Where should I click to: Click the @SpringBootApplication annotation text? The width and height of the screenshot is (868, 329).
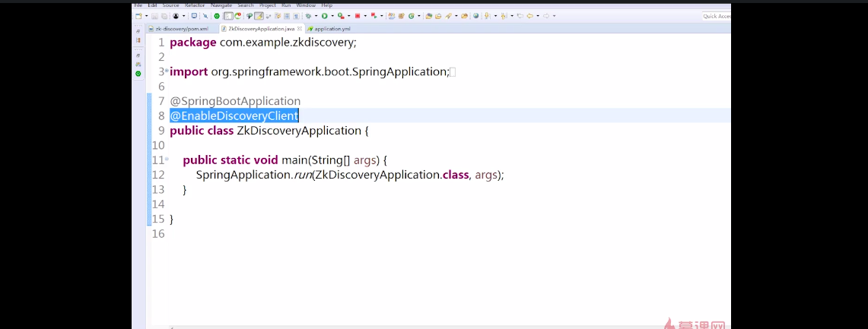pyautogui.click(x=235, y=101)
